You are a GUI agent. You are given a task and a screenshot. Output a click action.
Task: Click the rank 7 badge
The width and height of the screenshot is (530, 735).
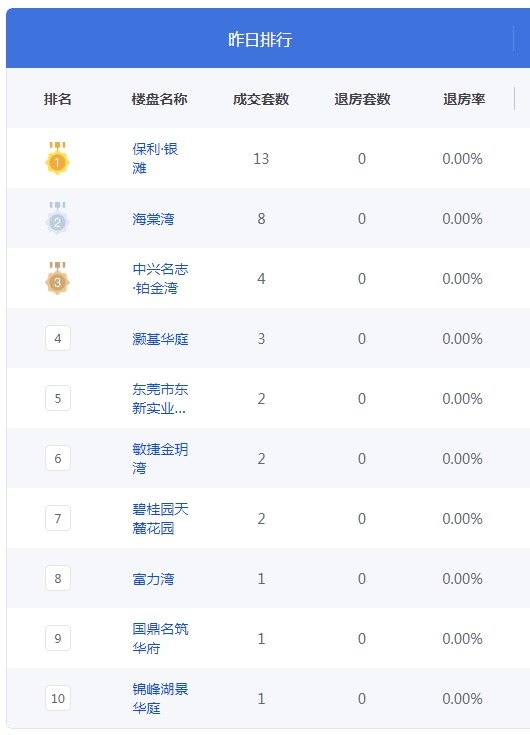pos(58,518)
